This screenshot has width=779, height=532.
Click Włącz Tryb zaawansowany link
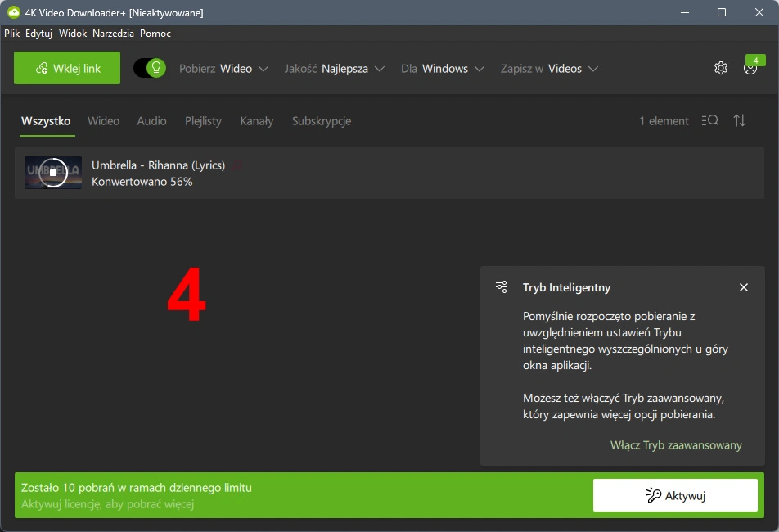coord(676,445)
